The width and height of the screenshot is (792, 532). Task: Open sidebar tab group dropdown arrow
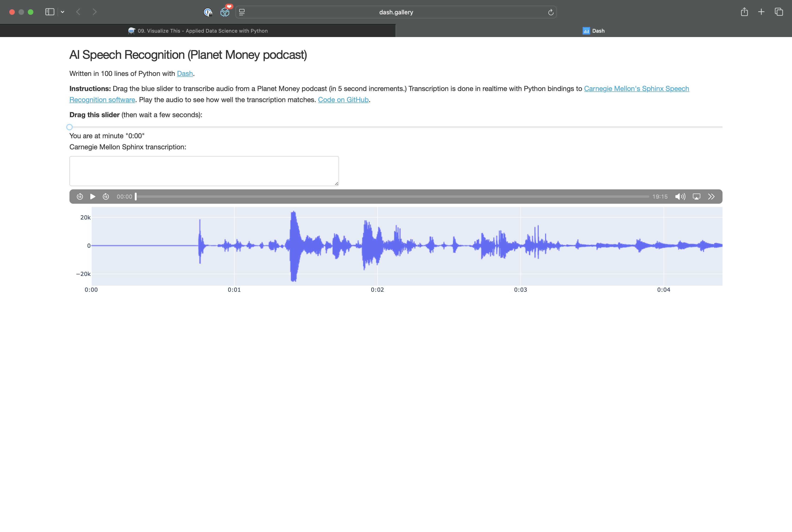63,12
